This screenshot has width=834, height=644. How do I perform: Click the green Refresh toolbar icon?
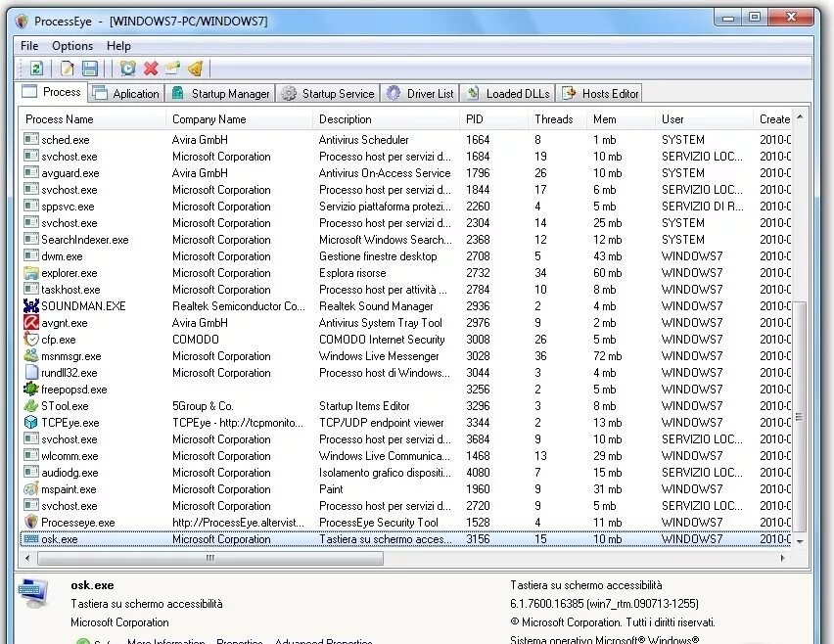click(x=36, y=69)
